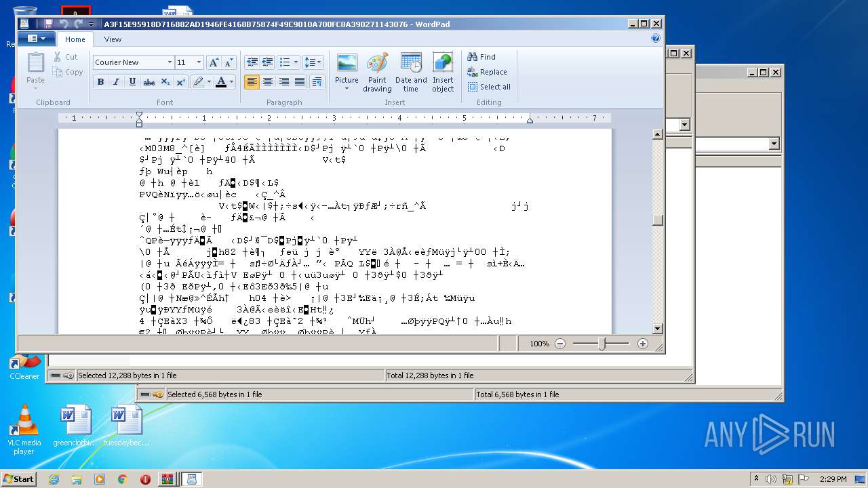Start a bulleted list
The width and height of the screenshot is (868, 488).
[x=285, y=62]
